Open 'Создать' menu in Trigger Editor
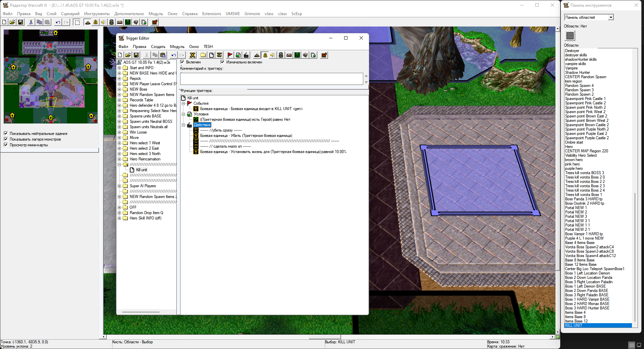Screen dimensions: 644x349 tap(158, 47)
